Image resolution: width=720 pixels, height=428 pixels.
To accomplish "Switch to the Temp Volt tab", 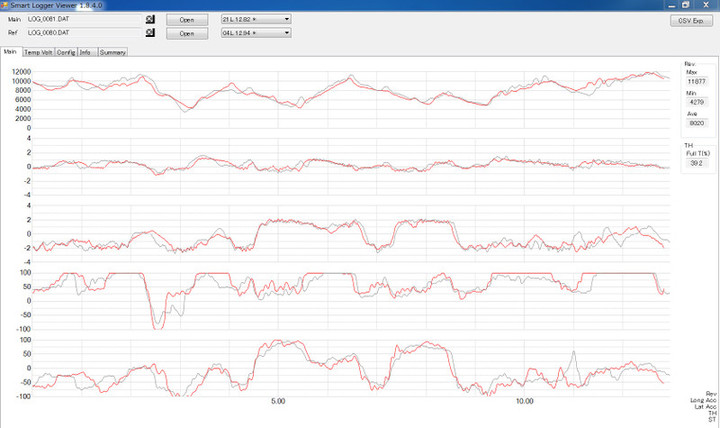I will (38, 52).
